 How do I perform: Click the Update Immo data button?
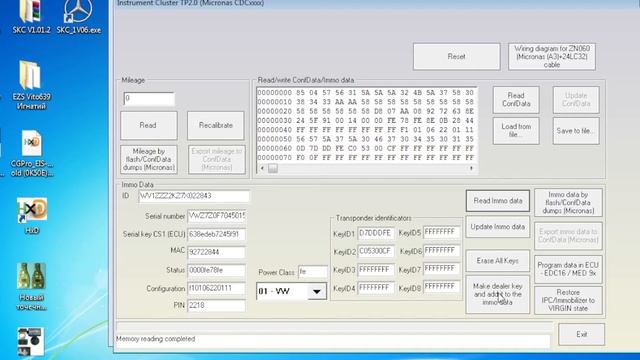click(498, 227)
